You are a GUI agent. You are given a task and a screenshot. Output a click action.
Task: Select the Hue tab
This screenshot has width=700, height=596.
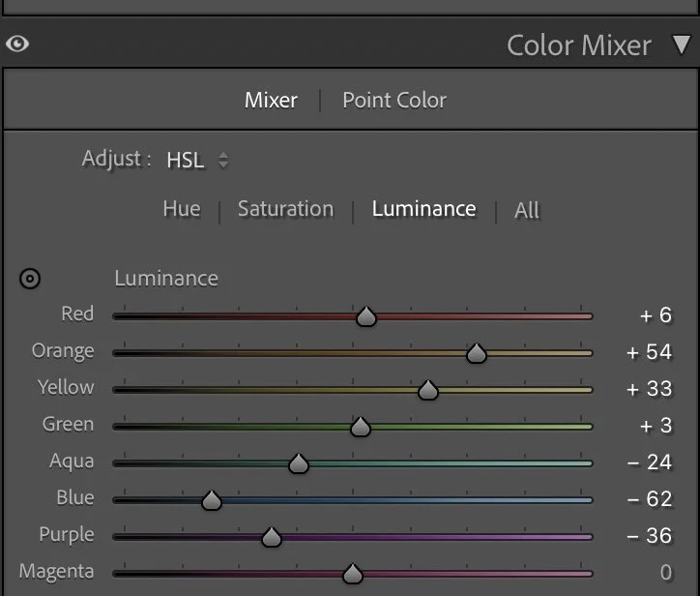tap(182, 209)
